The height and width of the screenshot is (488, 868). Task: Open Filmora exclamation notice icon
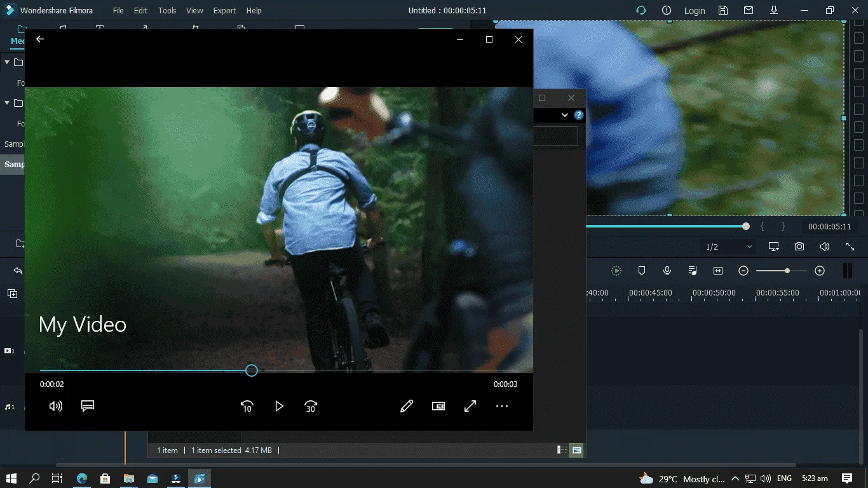coord(667,10)
